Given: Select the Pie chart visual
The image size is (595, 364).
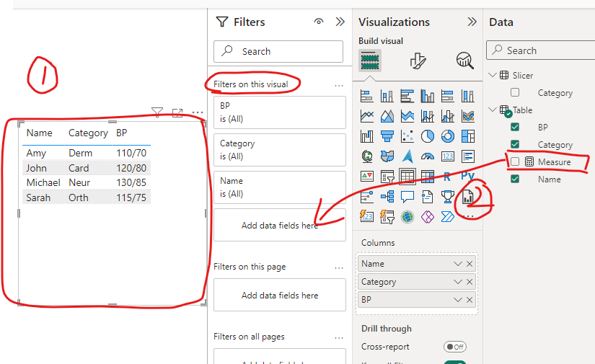Looking at the screenshot, I should click(427, 136).
